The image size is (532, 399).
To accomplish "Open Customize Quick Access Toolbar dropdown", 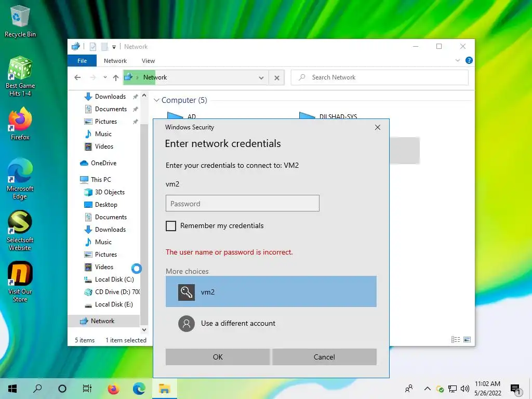I will pos(114,47).
